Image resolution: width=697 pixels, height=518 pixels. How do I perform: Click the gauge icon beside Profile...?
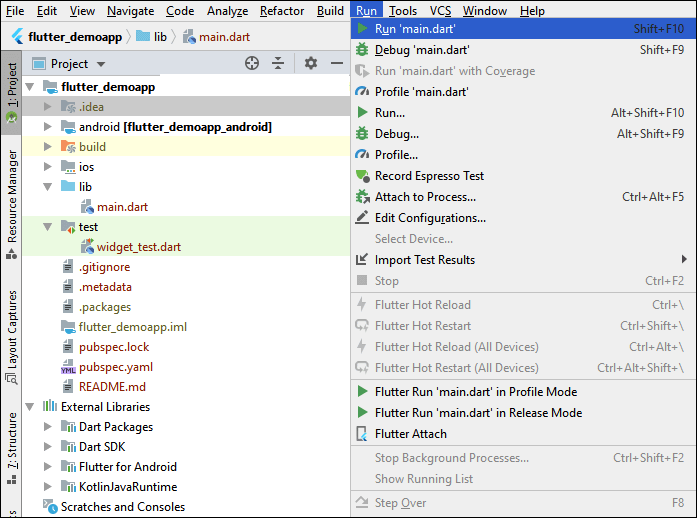point(362,154)
